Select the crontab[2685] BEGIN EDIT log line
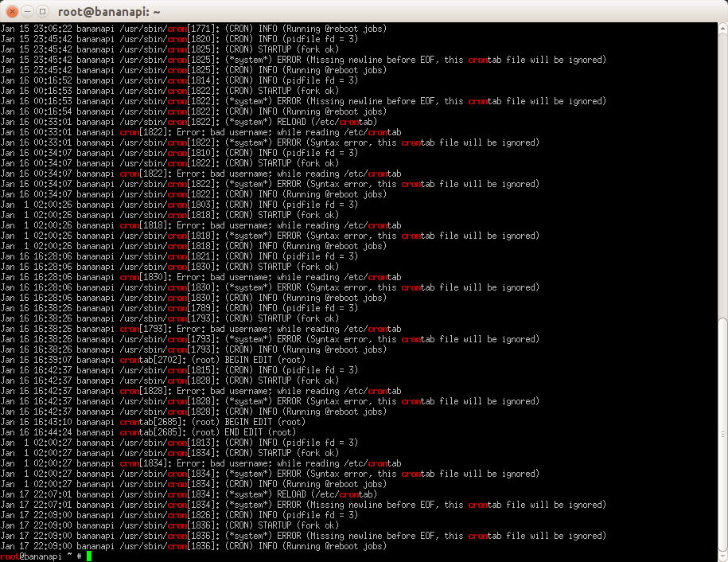 click(x=153, y=422)
